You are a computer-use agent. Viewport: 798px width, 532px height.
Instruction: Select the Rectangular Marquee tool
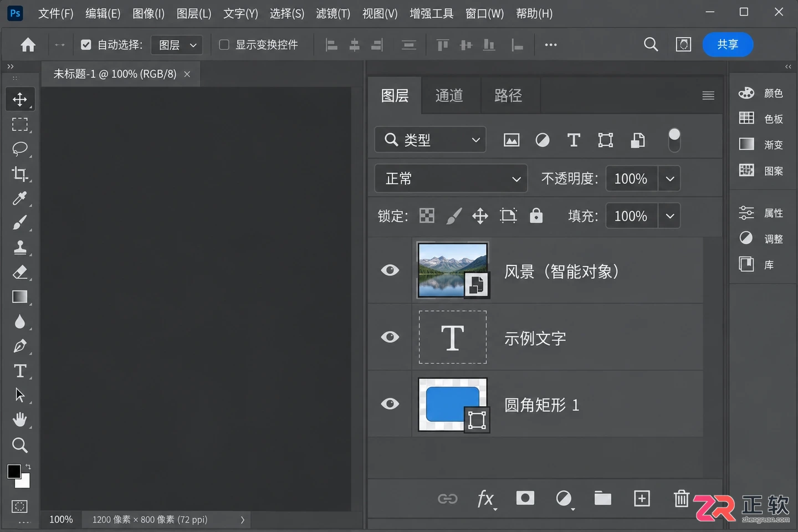(x=20, y=124)
